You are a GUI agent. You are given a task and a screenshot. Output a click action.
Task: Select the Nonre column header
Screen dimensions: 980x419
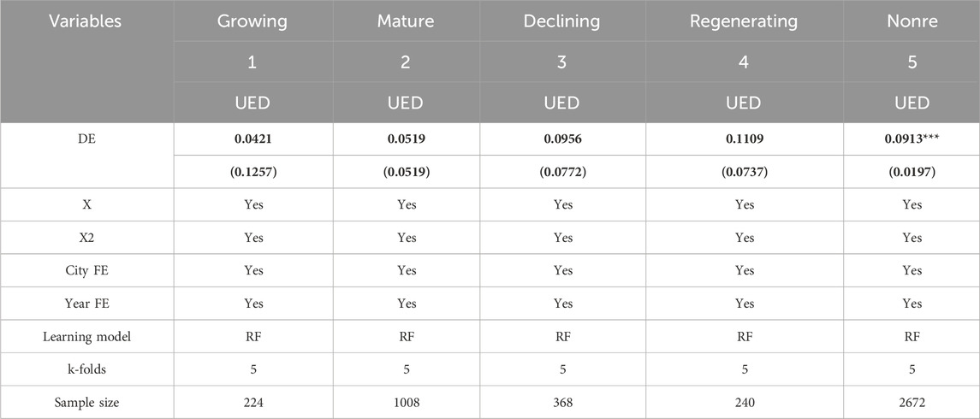[x=912, y=21]
